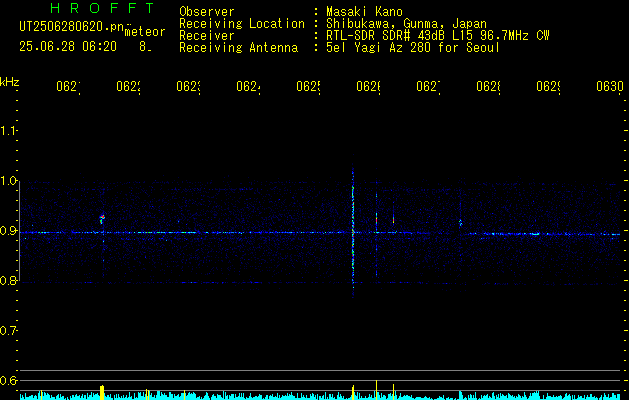The height and width of the screenshot is (400, 629).
Task: Click the 1.0 kHz frequency axis label
Action: coord(8,181)
